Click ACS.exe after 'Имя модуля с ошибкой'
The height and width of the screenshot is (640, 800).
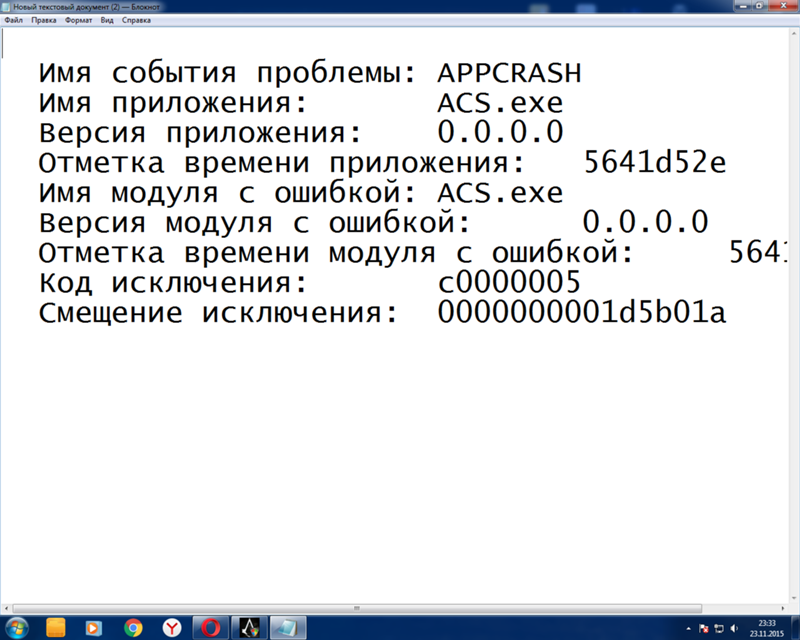500,193
